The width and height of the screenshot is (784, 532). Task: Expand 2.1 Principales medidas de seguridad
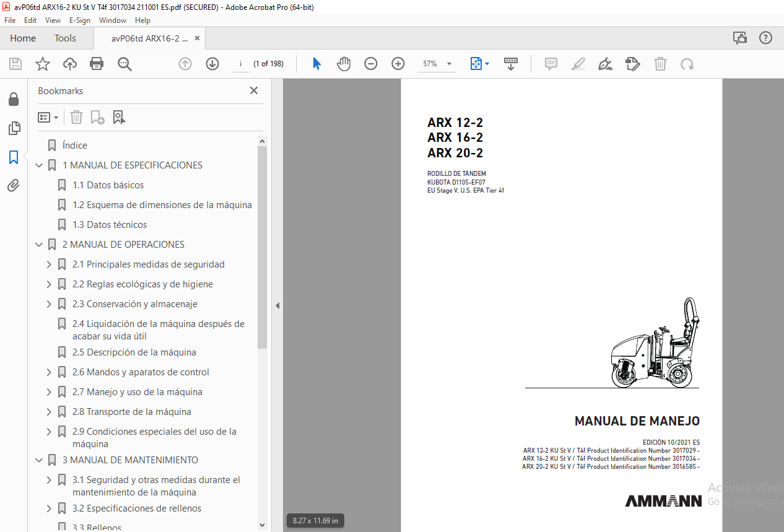(x=50, y=264)
